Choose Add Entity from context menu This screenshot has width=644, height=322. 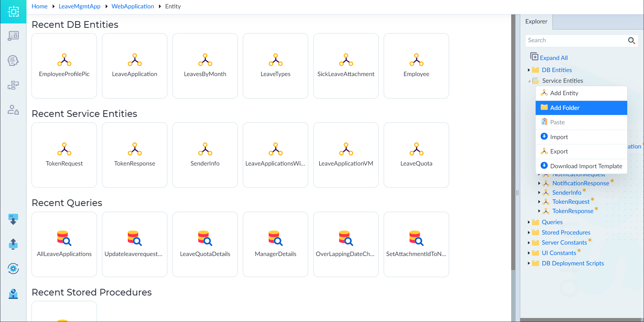click(x=581, y=93)
